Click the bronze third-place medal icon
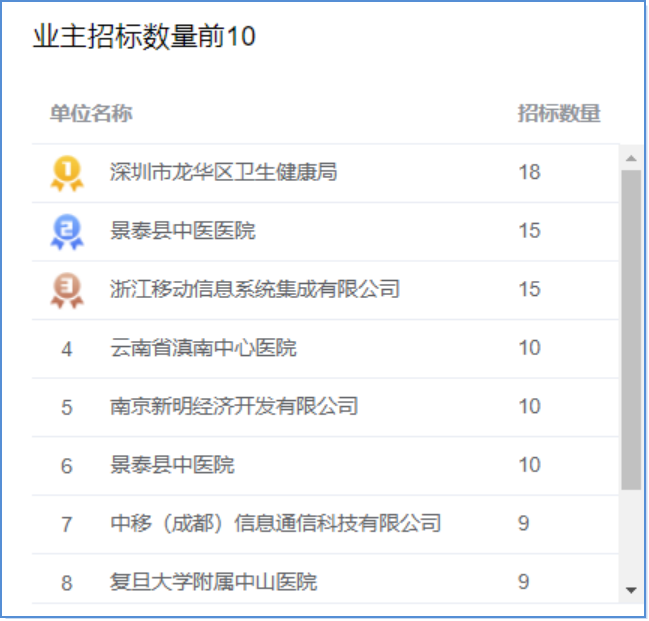Screen dimensions: 649x621 tap(67, 290)
